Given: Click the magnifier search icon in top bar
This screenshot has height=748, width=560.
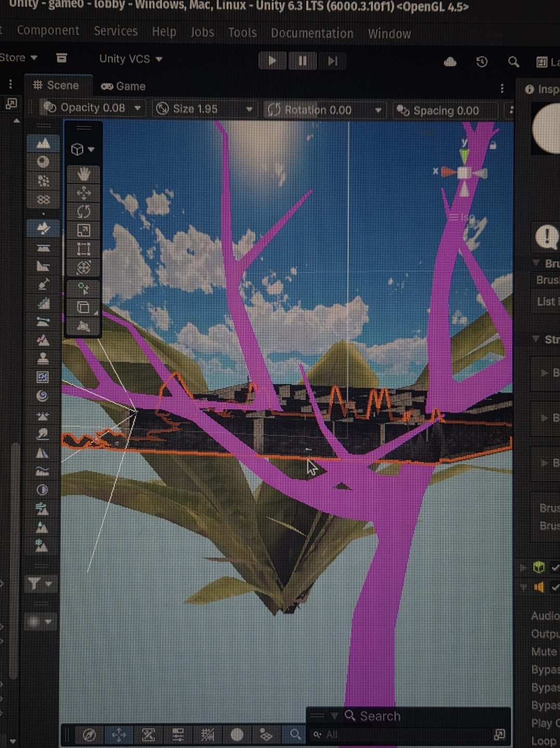Looking at the screenshot, I should click(x=513, y=62).
